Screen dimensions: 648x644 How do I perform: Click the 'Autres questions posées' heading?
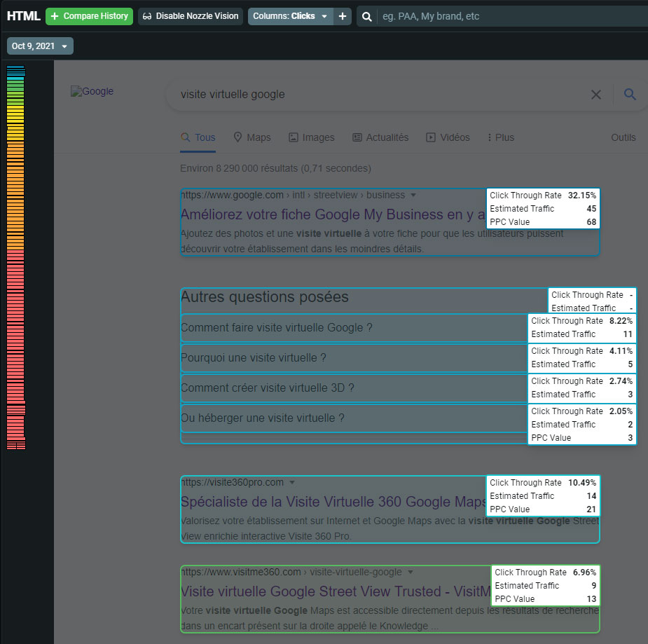tap(265, 297)
